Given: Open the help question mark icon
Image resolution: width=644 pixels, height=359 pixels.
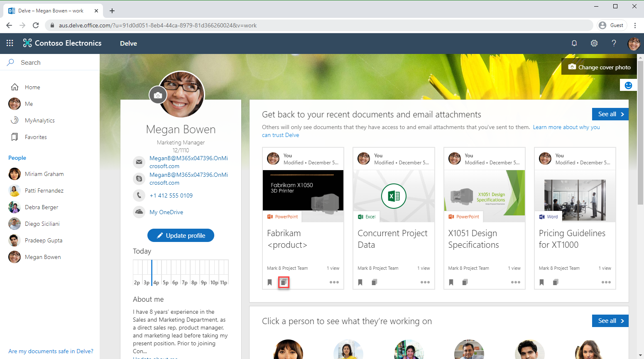Looking at the screenshot, I should [614, 43].
